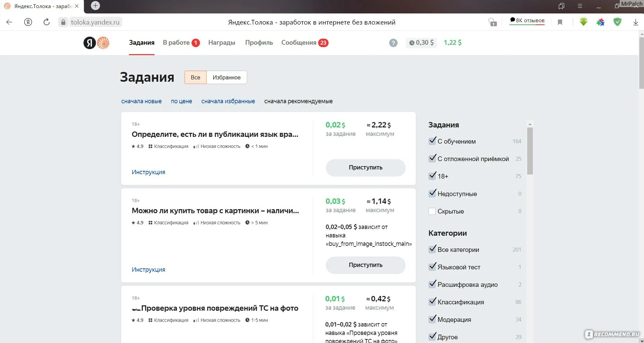
Task: Go to the Профиль tab
Action: 259,43
